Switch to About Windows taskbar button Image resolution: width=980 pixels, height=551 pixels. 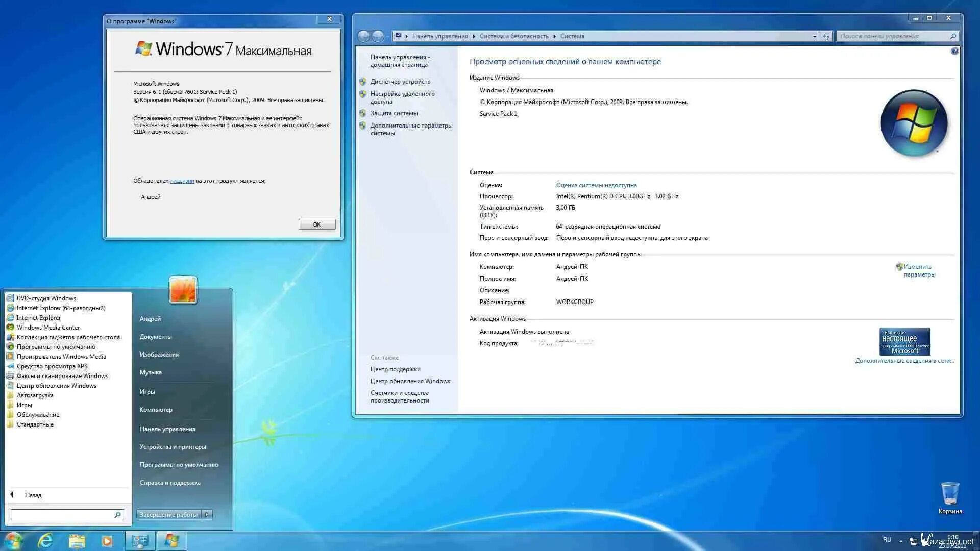pyautogui.click(x=171, y=541)
